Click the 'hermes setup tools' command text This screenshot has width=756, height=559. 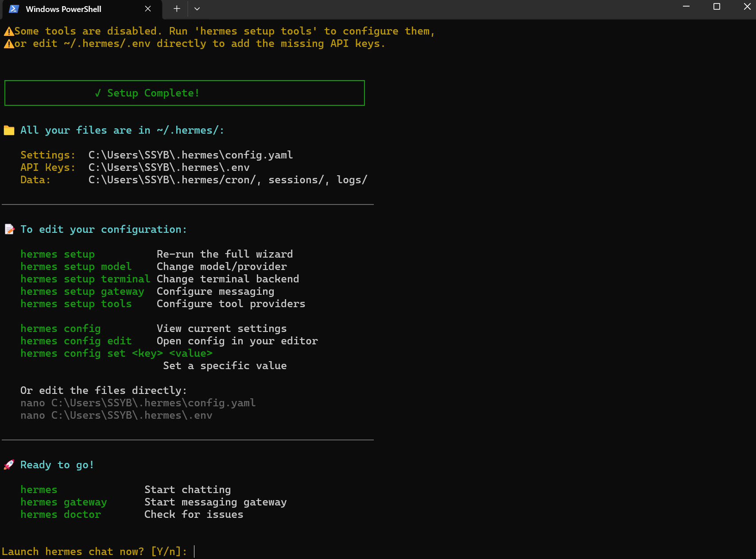click(76, 304)
